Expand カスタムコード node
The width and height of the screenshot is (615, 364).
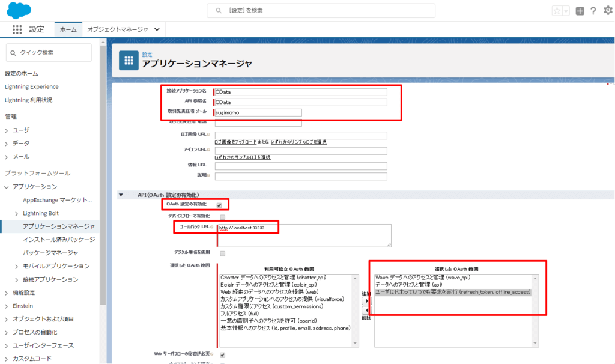tap(6, 359)
